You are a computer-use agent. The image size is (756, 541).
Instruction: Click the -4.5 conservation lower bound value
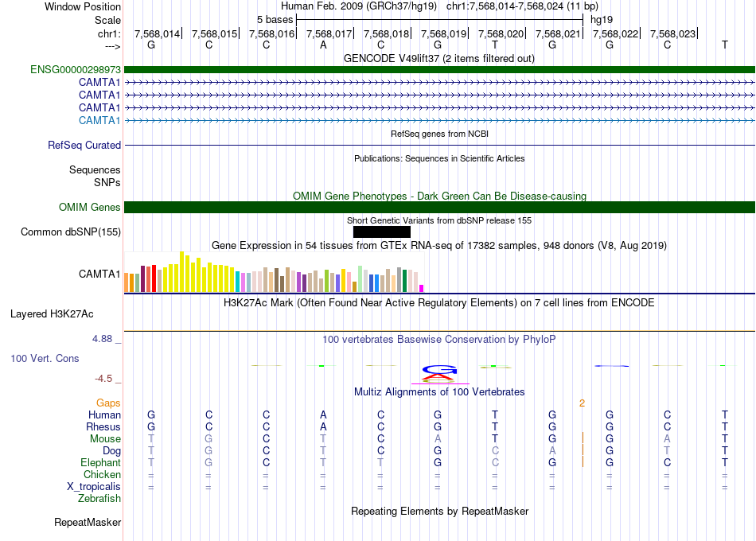tap(103, 379)
